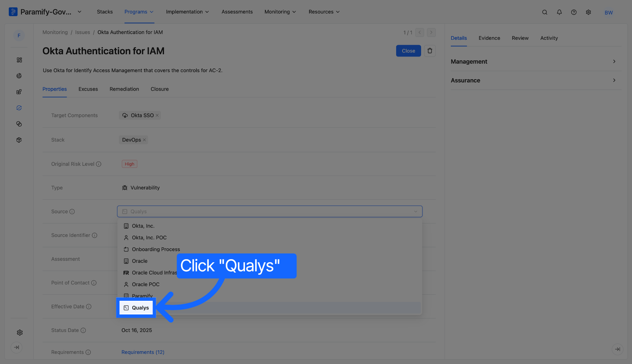Switch to the Excuses tab
The image size is (632, 364).
pyautogui.click(x=88, y=89)
